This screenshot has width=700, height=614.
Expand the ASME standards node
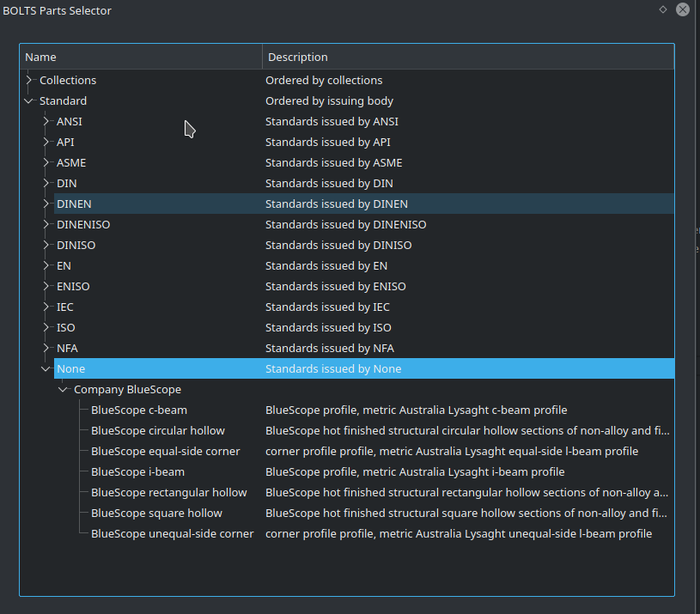pos(46,162)
